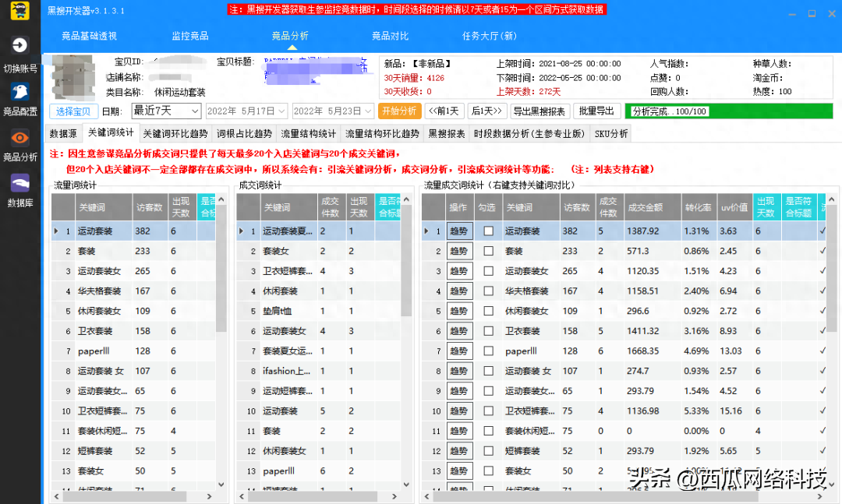Open the 数据库 sidebar icon
Screen dimensions: 842x504
pos(20,183)
